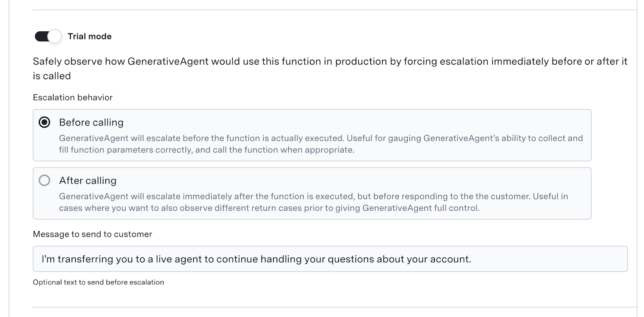
Task: Click the Before calling option title
Action: coord(91,122)
